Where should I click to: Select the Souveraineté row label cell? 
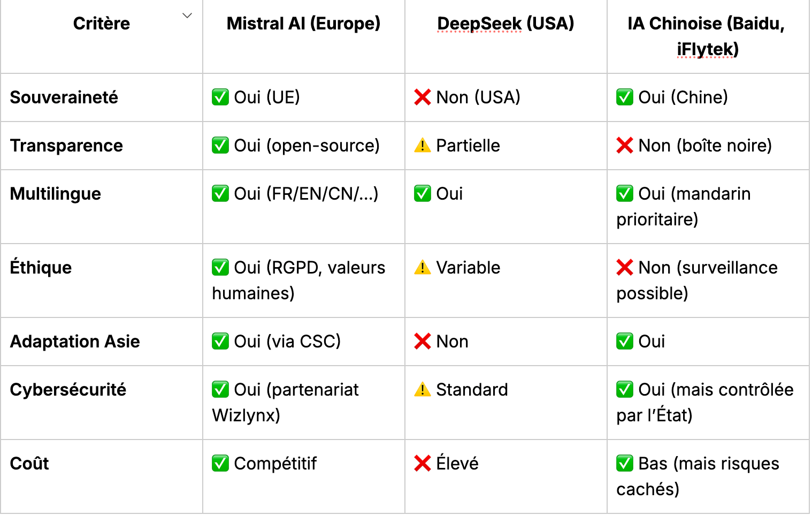102,97
